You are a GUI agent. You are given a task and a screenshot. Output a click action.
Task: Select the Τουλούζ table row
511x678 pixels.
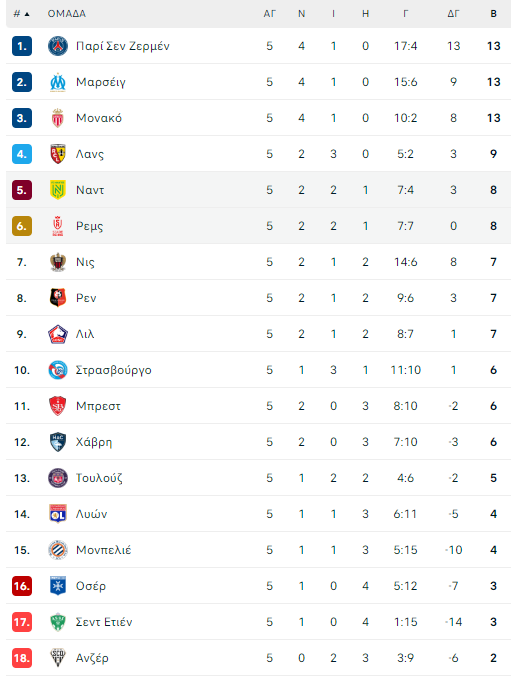(259, 478)
